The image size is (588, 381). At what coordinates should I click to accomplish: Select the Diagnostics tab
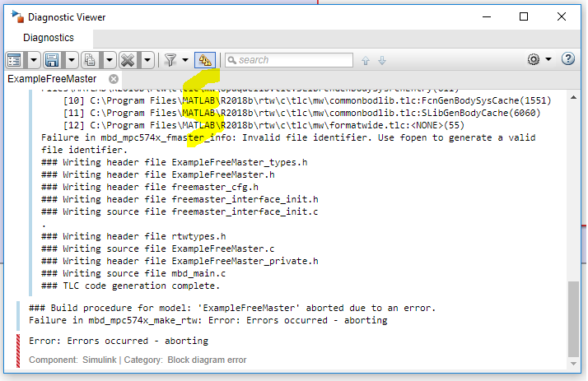[x=49, y=38]
